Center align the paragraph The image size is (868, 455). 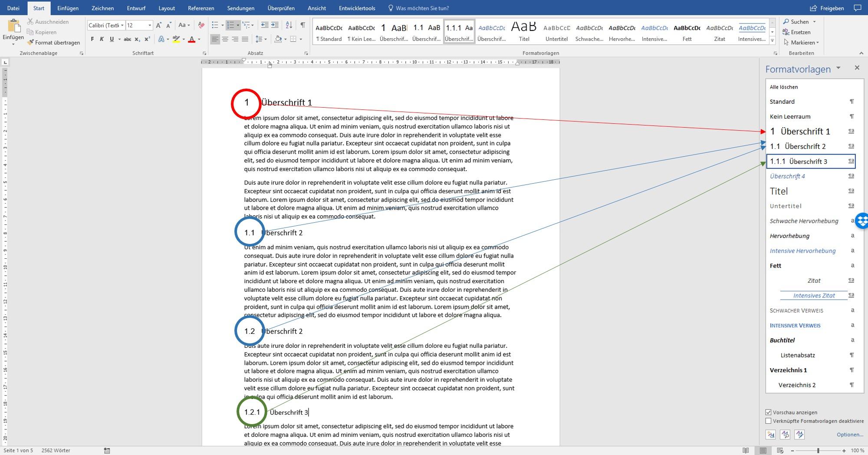tap(225, 39)
